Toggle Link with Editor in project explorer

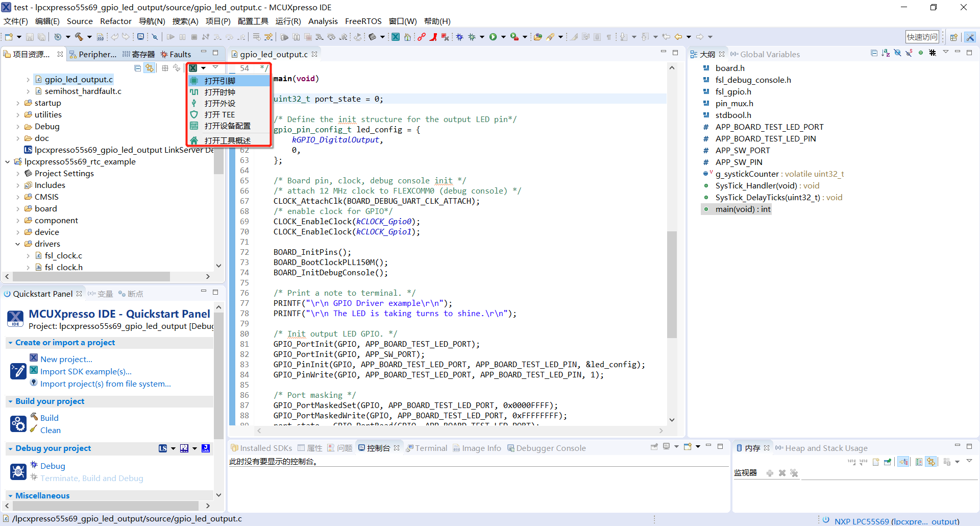(x=150, y=68)
